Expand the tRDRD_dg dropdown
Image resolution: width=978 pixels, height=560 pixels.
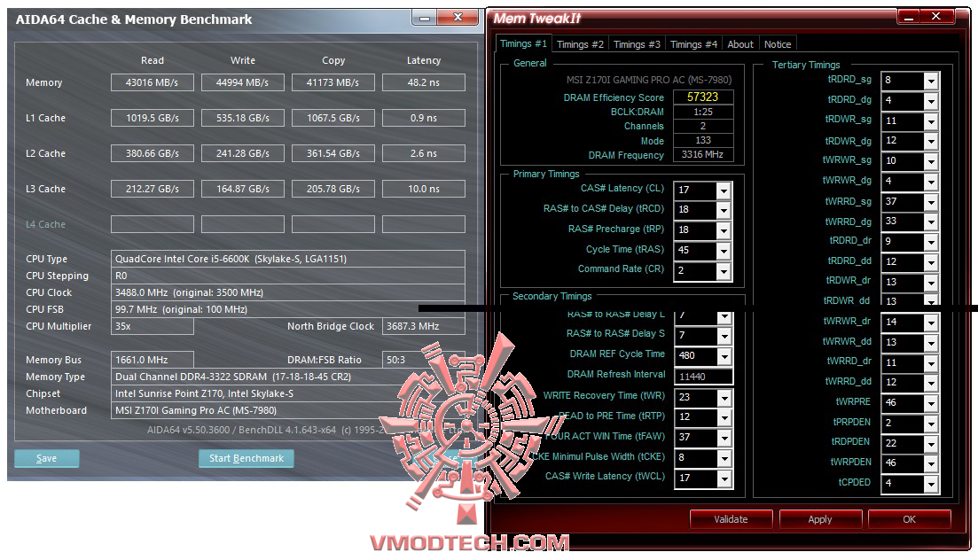[931, 101]
